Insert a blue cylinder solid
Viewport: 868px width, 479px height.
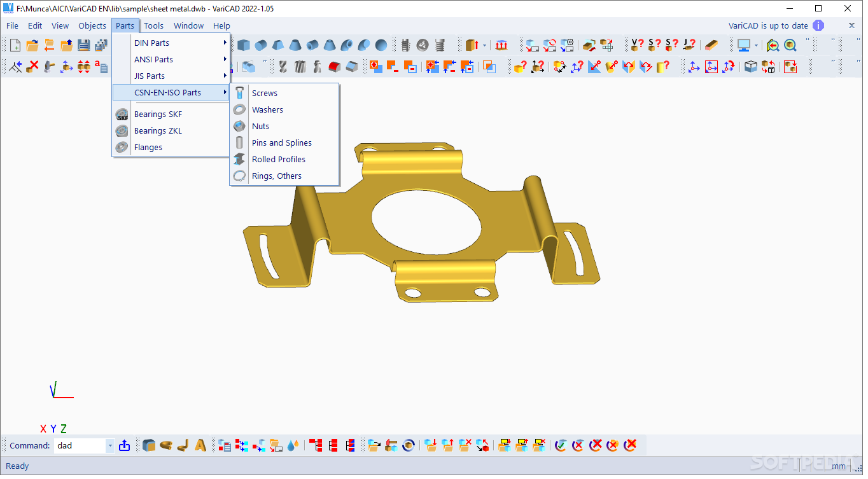[261, 45]
